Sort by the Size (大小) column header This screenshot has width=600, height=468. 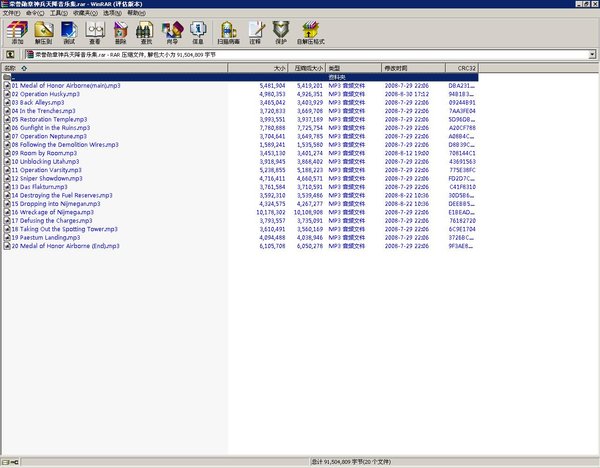tap(258, 68)
